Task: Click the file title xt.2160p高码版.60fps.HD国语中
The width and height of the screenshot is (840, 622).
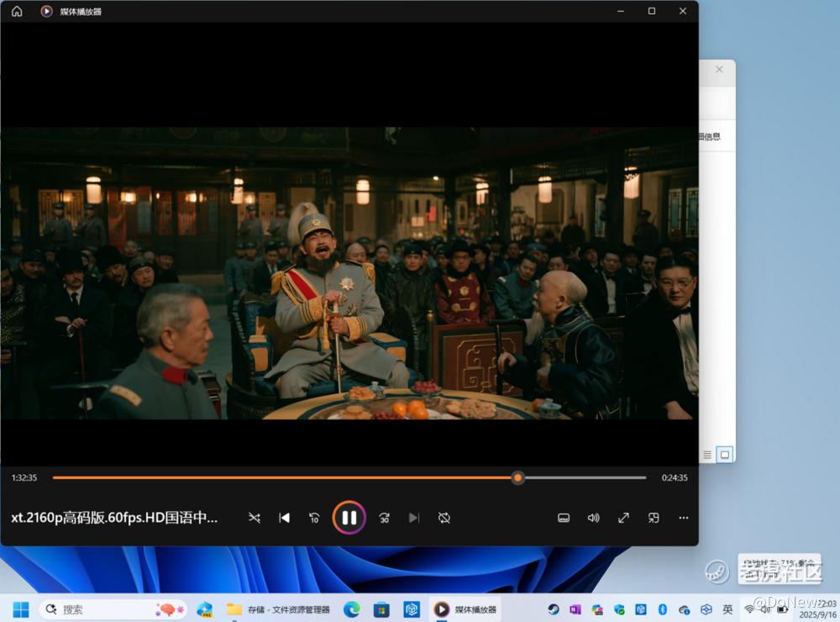Action: (114, 518)
